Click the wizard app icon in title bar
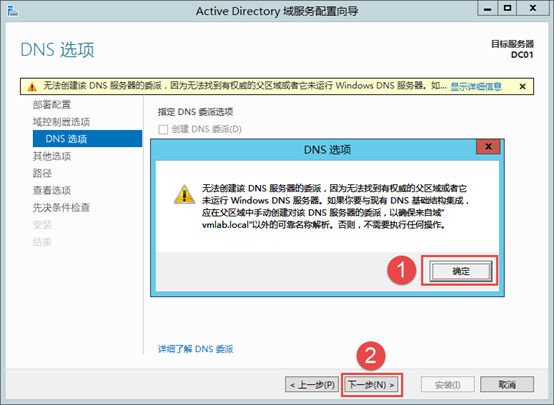The height and width of the screenshot is (405, 554). [x=13, y=12]
